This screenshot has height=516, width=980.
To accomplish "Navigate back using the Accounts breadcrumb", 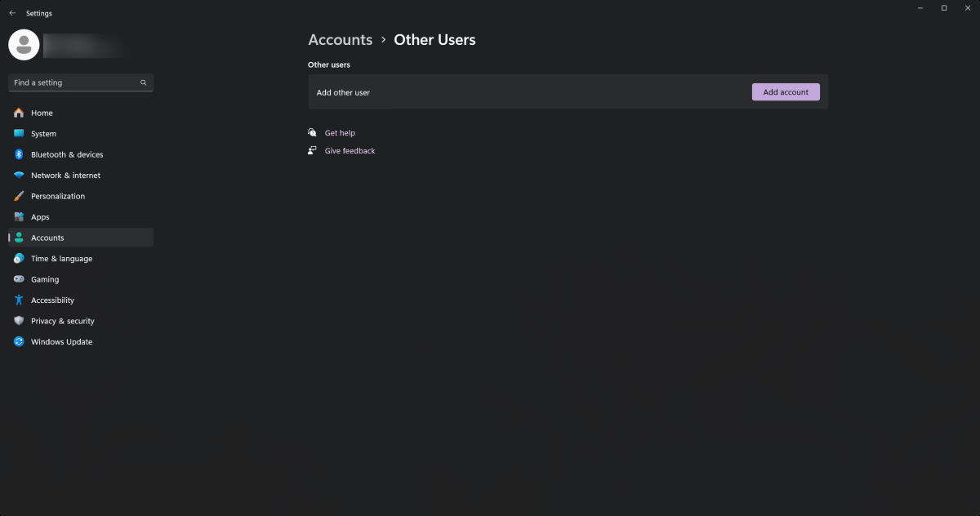I will [x=340, y=39].
